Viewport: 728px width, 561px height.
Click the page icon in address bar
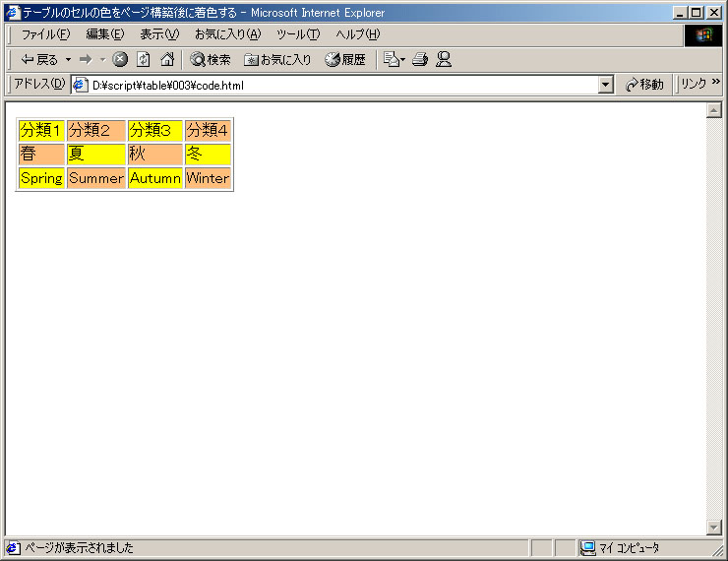[81, 85]
